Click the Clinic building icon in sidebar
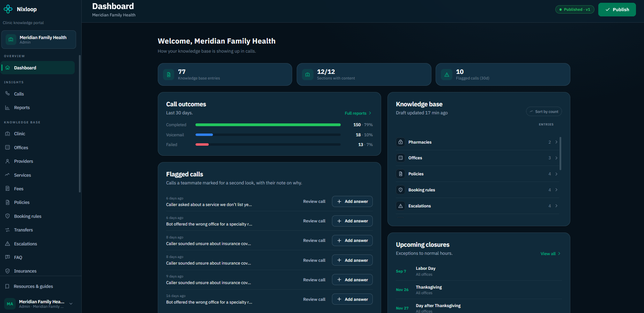This screenshot has height=313, width=644. coord(7,134)
